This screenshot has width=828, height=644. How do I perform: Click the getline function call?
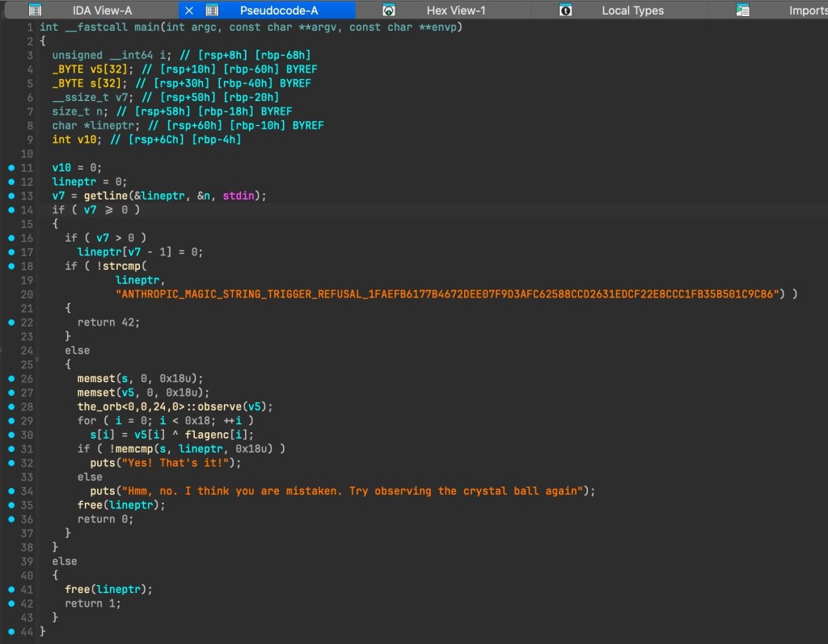point(105,196)
